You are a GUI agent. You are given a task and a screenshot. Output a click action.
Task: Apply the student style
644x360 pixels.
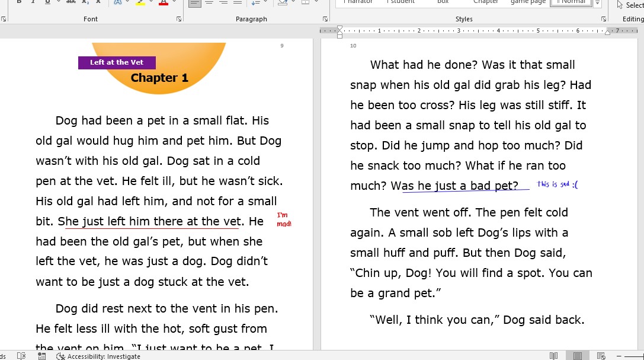[x=401, y=2]
